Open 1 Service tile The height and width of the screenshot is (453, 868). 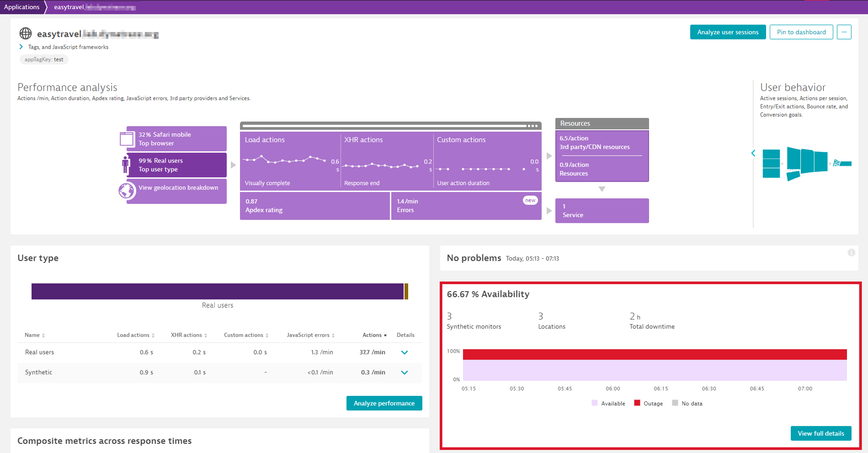[602, 210]
